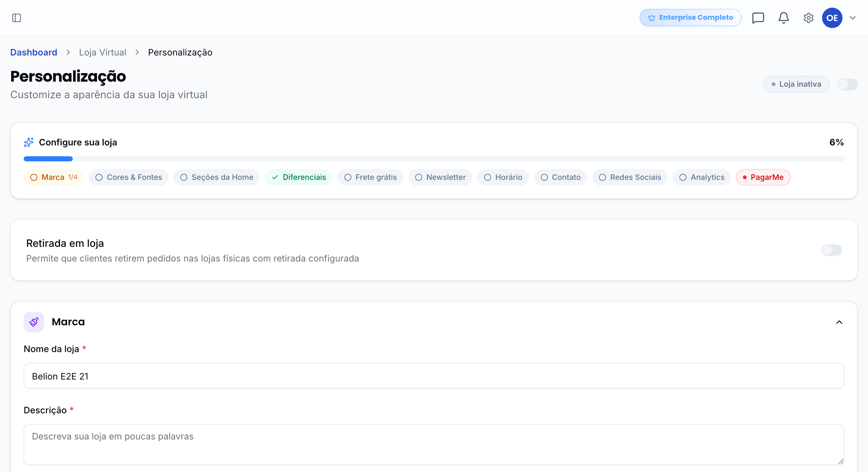This screenshot has width=868, height=472.
Task: Jump to Seções da Home step
Action: pyautogui.click(x=216, y=177)
